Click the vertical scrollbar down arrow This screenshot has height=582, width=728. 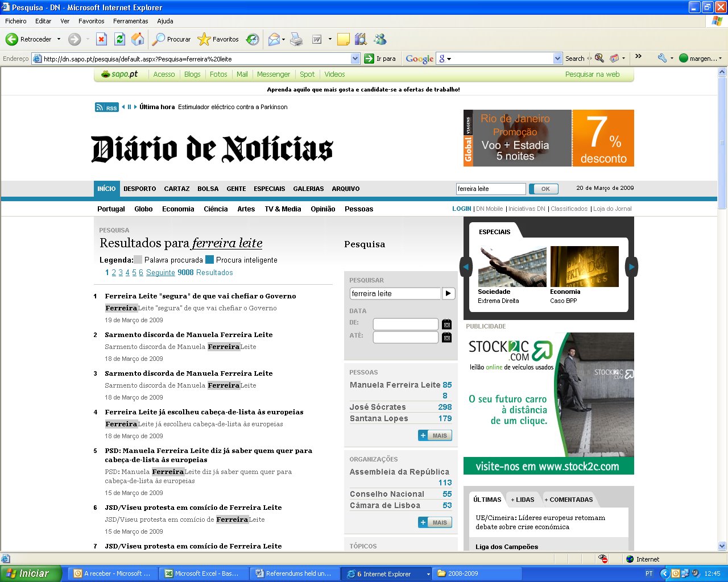(x=722, y=546)
